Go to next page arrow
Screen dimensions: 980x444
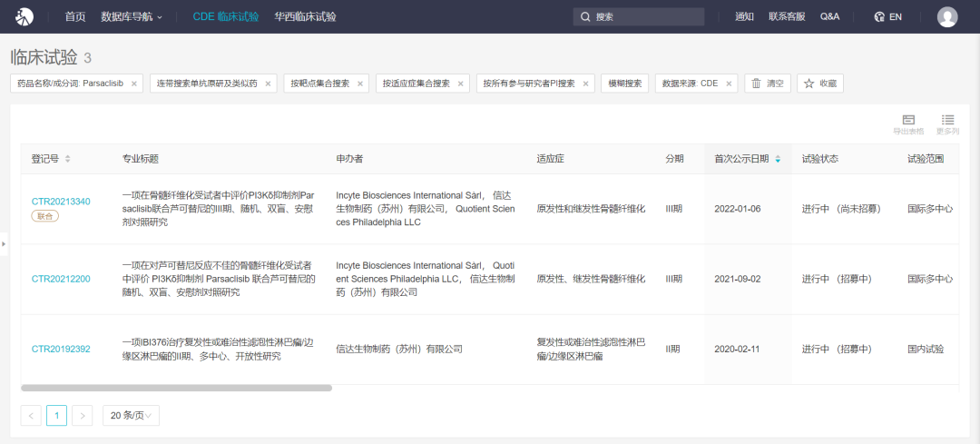click(x=83, y=415)
